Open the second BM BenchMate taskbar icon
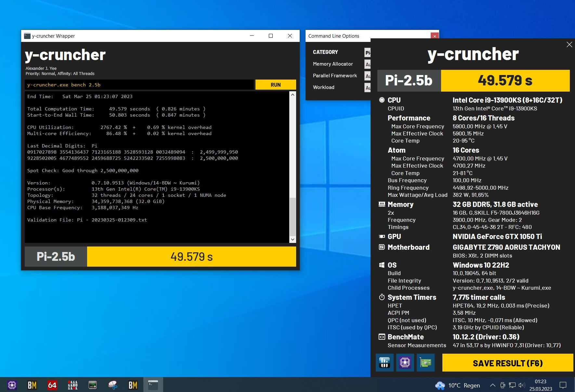This screenshot has height=392, width=575. (x=133, y=385)
